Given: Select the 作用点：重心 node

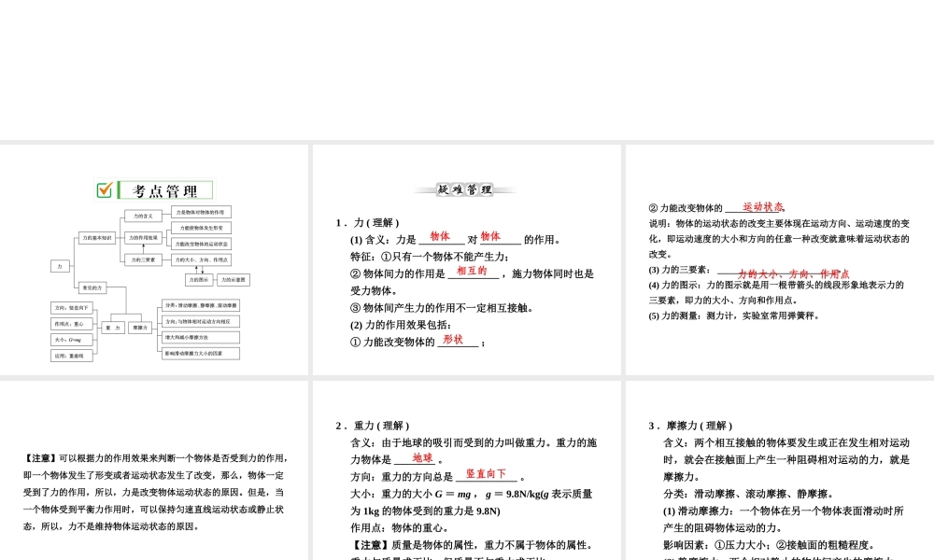Looking at the screenshot, I should tap(72, 324).
